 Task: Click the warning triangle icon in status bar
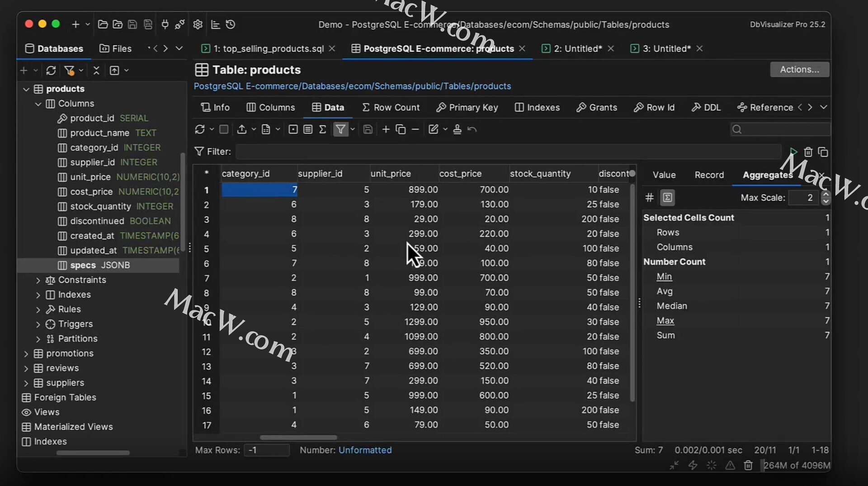click(730, 465)
